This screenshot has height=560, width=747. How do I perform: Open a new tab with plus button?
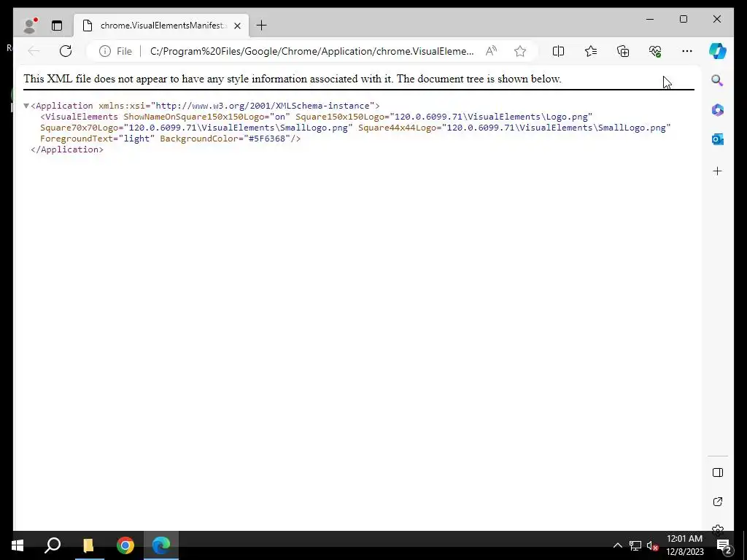click(262, 26)
